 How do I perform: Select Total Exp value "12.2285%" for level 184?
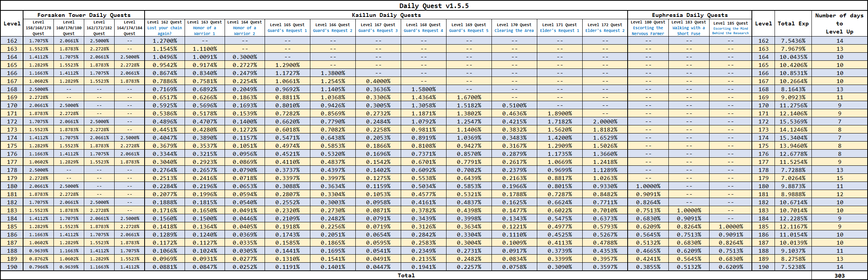click(793, 218)
